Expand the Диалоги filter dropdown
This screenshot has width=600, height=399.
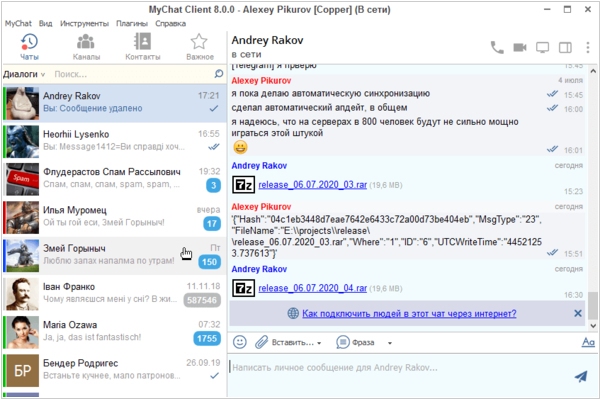(24, 74)
